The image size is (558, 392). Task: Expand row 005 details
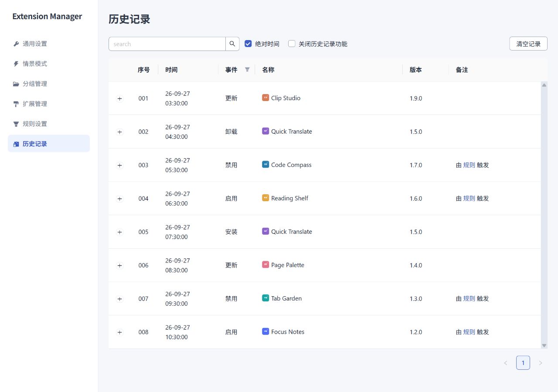coord(120,232)
